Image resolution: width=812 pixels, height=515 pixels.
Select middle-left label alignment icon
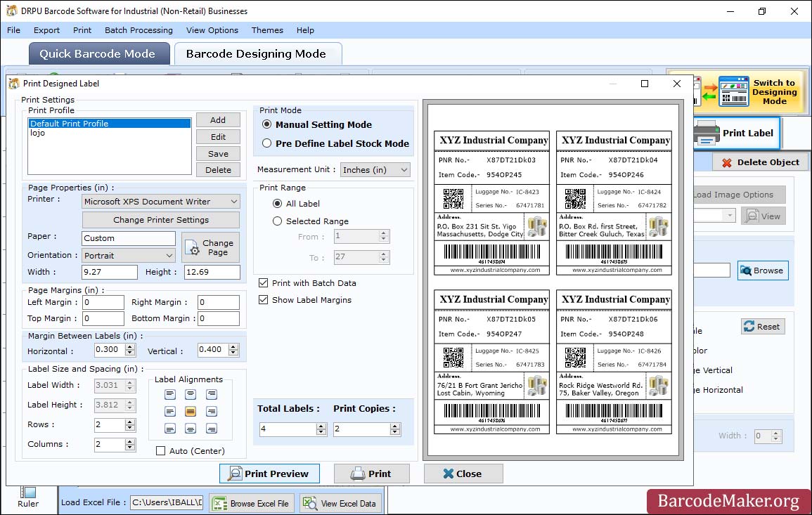(170, 412)
